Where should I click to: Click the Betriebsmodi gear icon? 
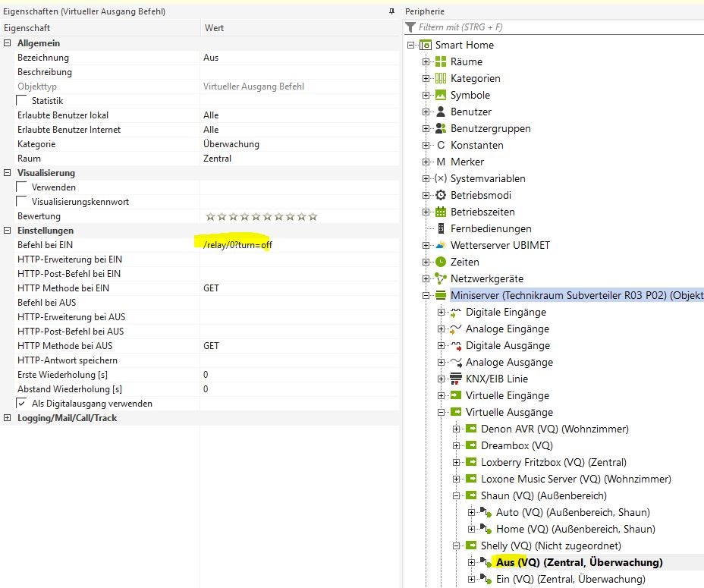point(441,195)
